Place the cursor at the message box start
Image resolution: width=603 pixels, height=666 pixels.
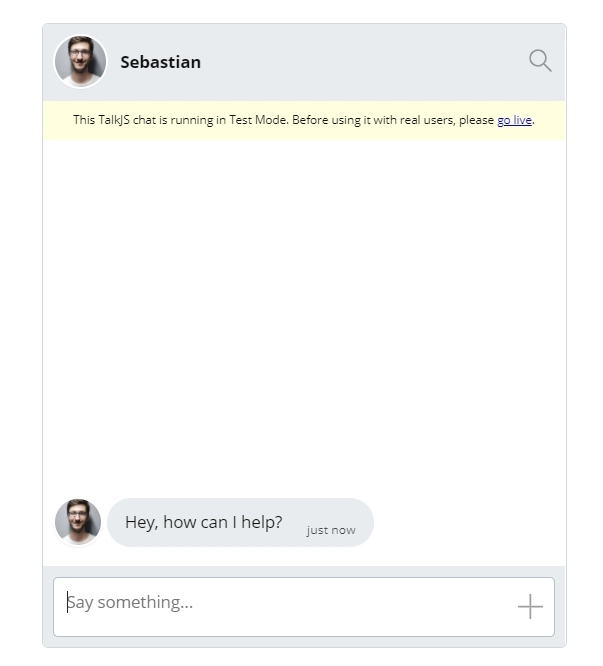67,602
